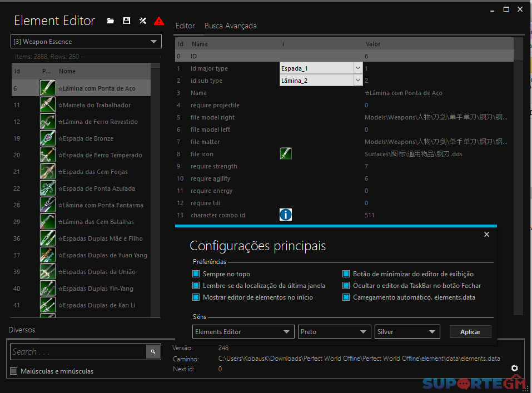The image size is (532, 393).
Task: Switch to the Busca Avançada tab
Action: [x=230, y=26]
